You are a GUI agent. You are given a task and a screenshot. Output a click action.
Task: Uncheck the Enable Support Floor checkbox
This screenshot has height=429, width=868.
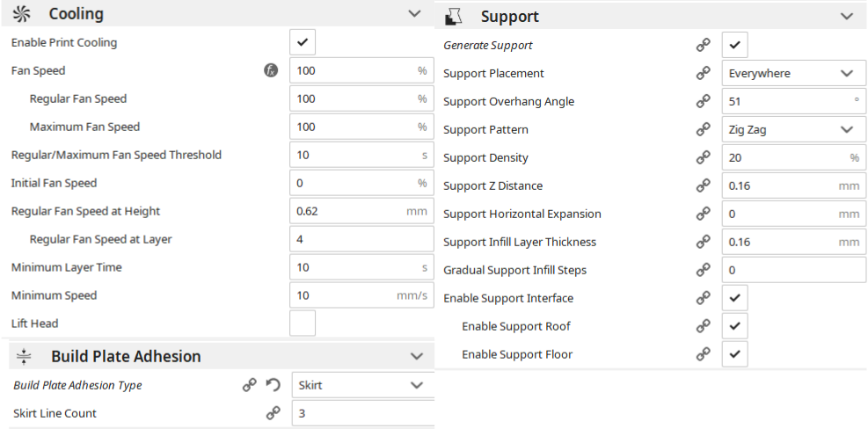pyautogui.click(x=734, y=354)
